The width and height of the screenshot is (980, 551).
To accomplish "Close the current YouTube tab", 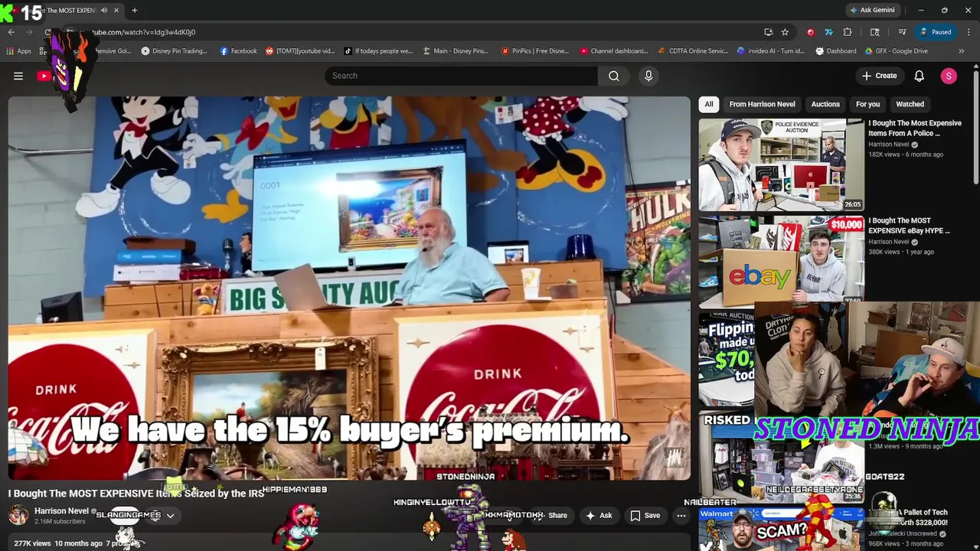I will [x=116, y=11].
